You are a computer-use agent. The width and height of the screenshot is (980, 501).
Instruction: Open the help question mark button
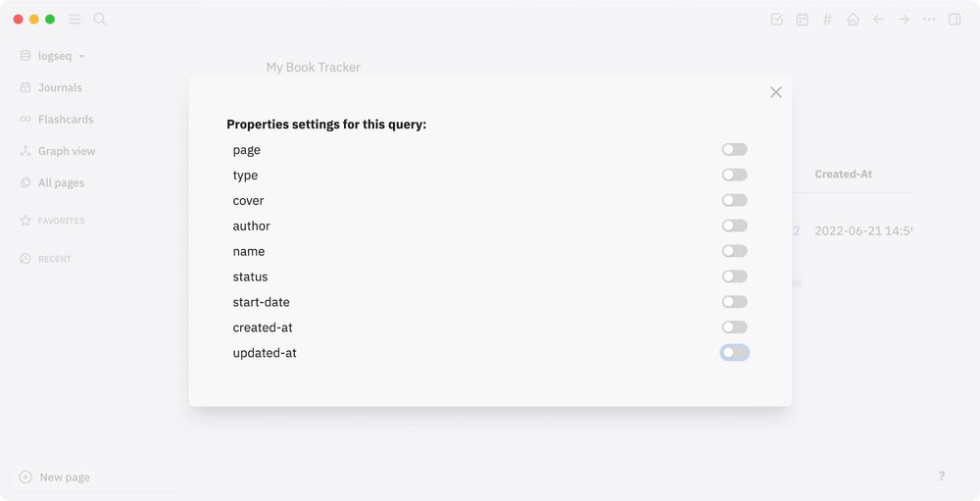[942, 476]
